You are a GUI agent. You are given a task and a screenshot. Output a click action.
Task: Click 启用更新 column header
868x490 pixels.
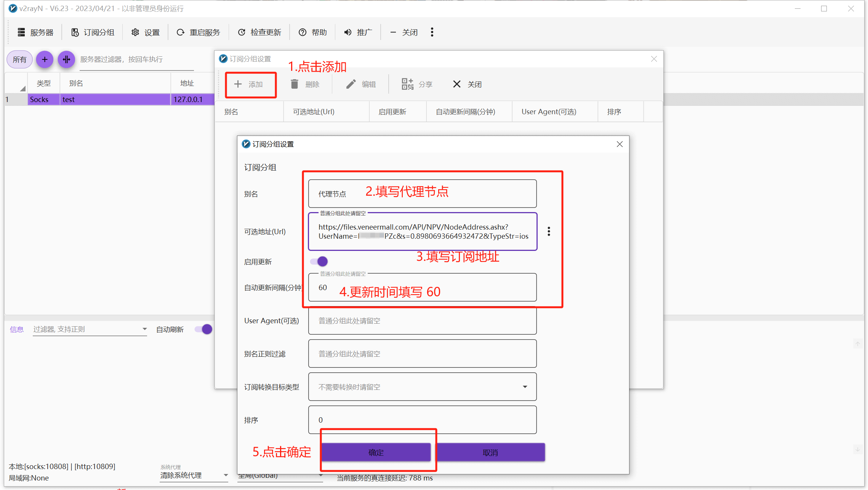(397, 112)
